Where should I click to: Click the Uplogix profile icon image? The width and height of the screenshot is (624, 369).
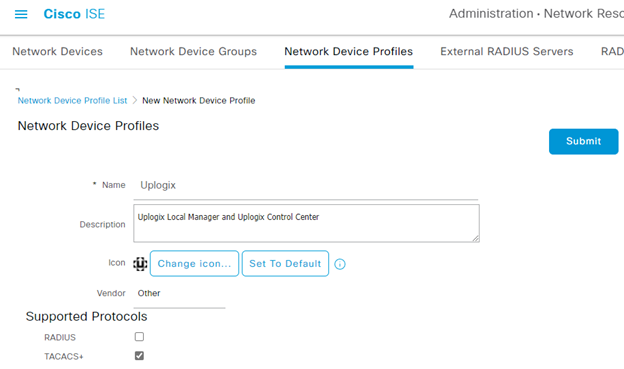[x=140, y=264]
